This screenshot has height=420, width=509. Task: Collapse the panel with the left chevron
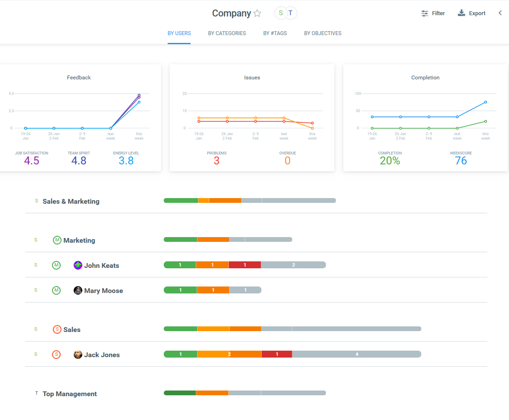(500, 13)
